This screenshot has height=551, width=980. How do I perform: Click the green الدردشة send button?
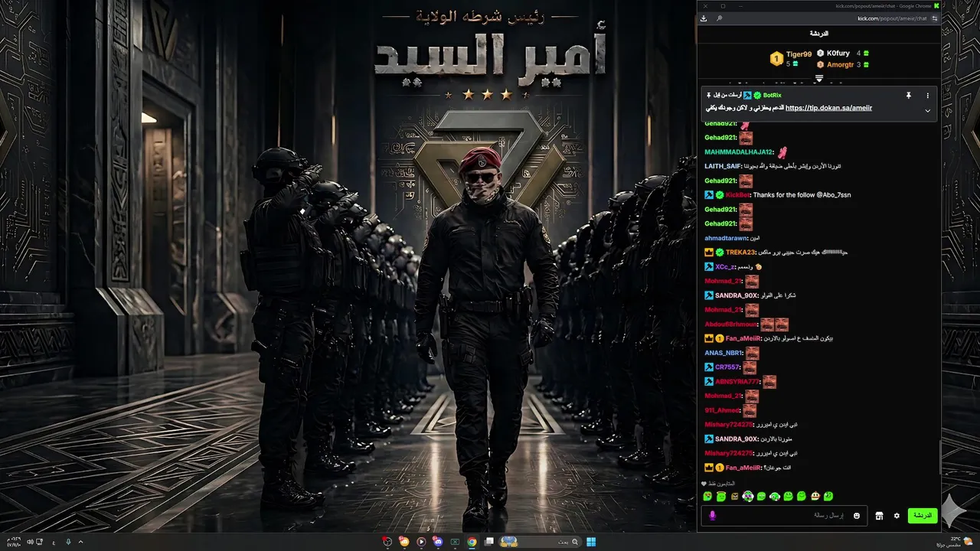pos(923,516)
